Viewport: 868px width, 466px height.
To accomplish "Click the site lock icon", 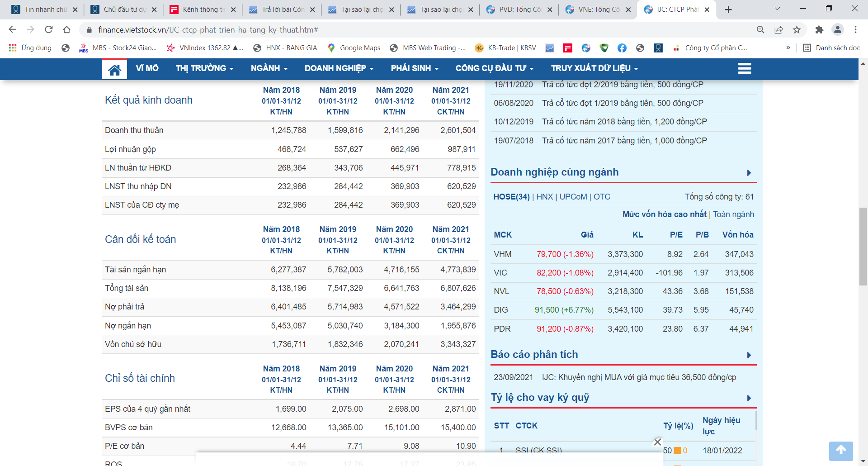I will pyautogui.click(x=89, y=30).
